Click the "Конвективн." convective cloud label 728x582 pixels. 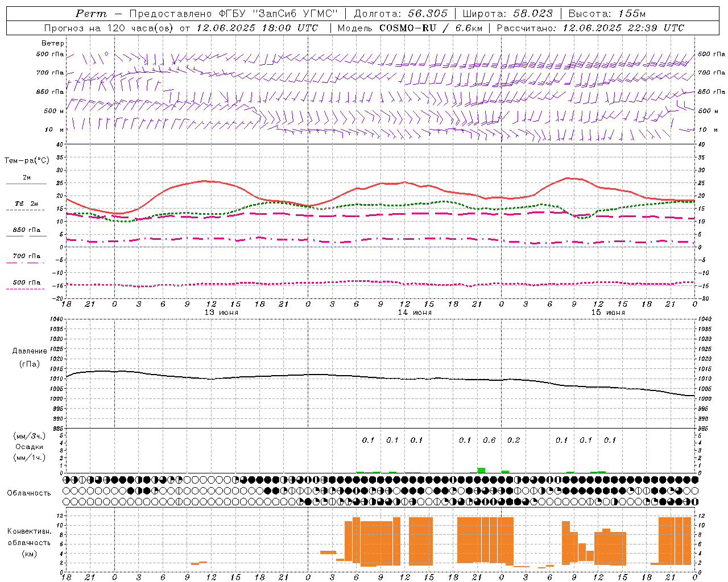(x=30, y=531)
